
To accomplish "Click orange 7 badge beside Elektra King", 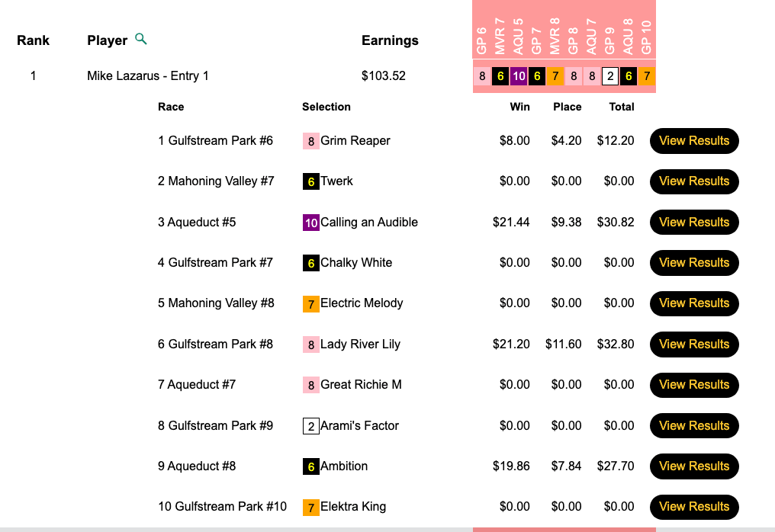I will click(x=310, y=507).
